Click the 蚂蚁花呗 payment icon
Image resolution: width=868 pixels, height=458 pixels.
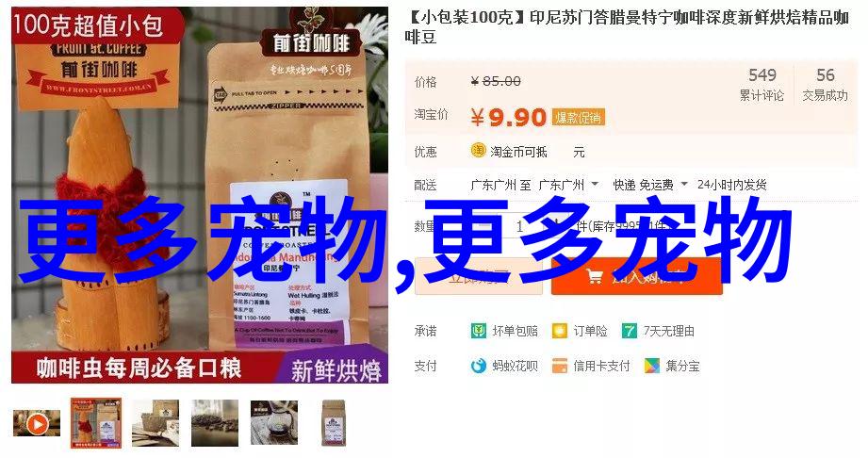478,366
